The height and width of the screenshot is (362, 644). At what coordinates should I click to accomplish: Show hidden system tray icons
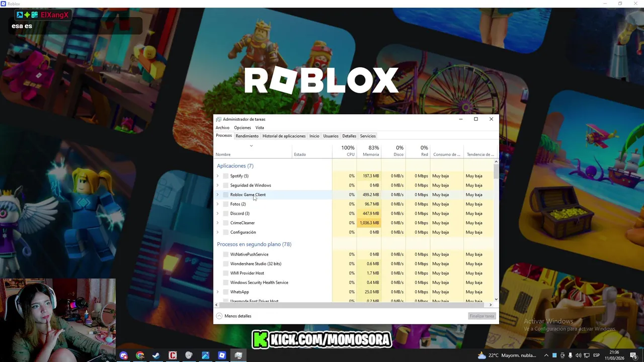pos(546,355)
